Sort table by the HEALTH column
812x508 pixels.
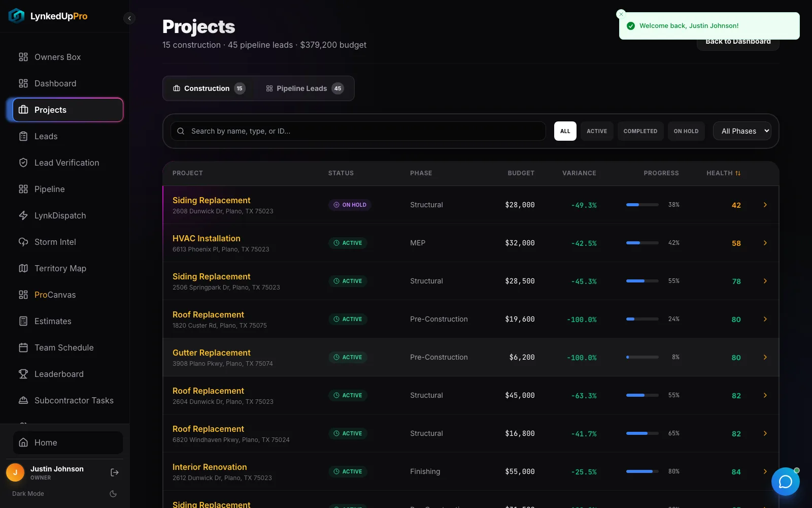click(723, 173)
